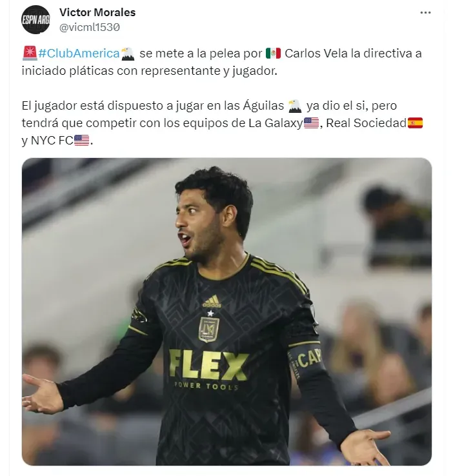Click the Adidas logo on the jersey

212,301
